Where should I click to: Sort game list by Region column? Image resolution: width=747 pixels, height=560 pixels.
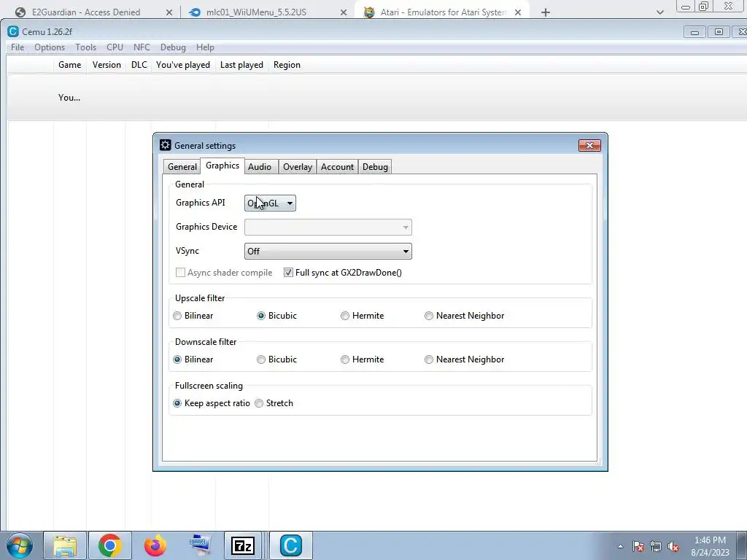coord(287,65)
